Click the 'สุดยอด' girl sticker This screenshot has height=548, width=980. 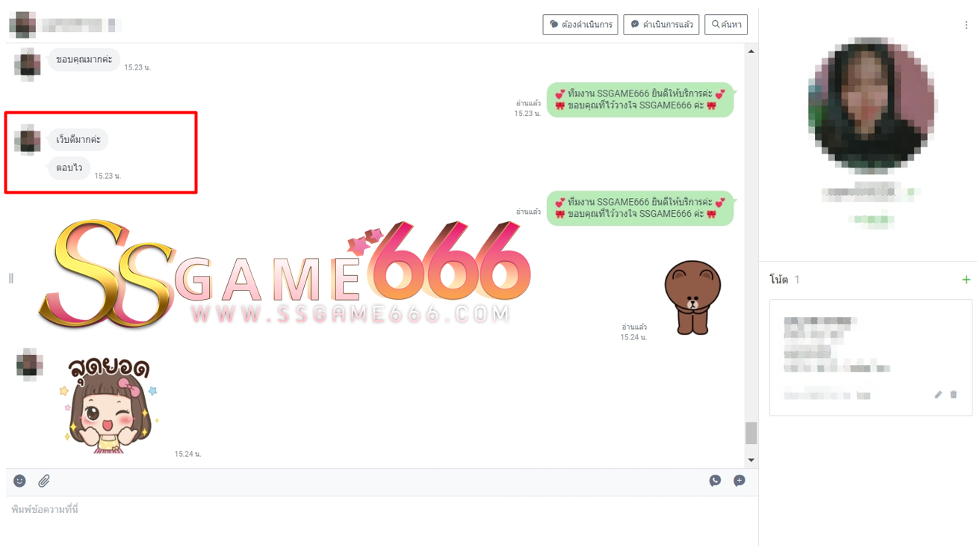click(109, 404)
